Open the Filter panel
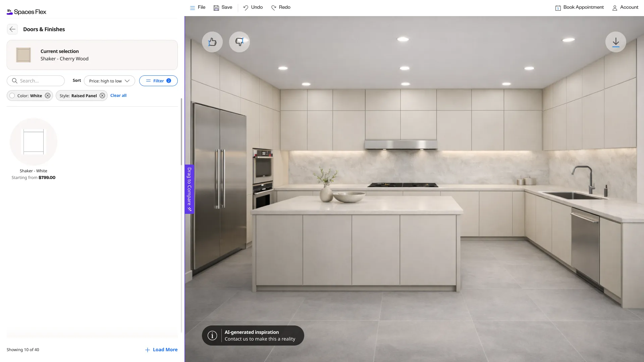The height and width of the screenshot is (362, 644). (x=158, y=81)
